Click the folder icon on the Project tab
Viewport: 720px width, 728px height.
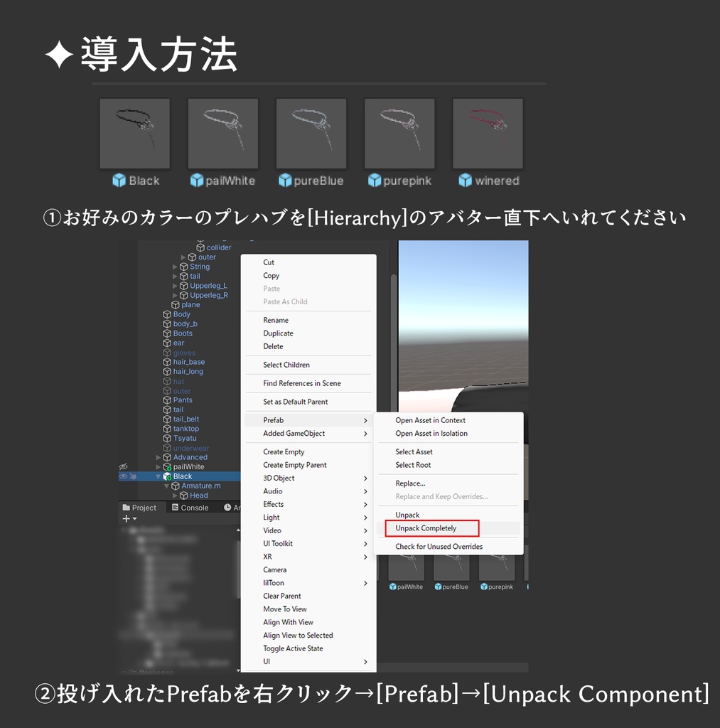click(x=126, y=507)
